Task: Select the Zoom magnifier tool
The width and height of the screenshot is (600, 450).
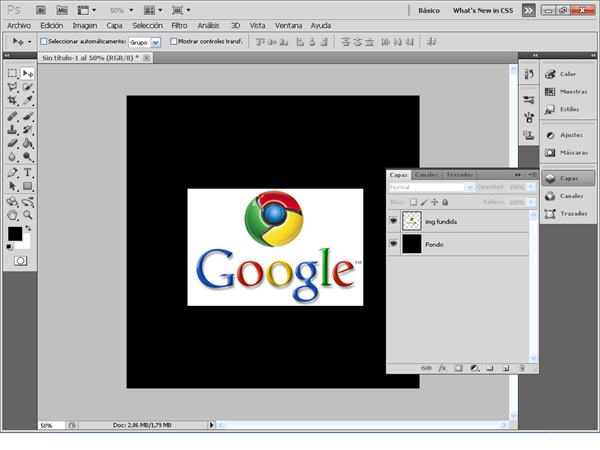Action: point(28,213)
